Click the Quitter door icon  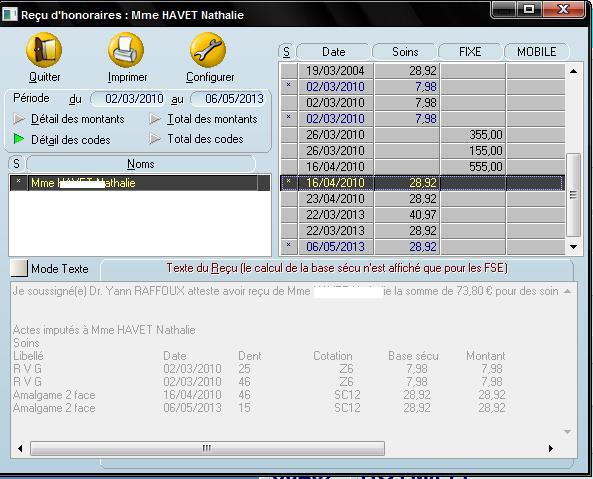click(44, 50)
